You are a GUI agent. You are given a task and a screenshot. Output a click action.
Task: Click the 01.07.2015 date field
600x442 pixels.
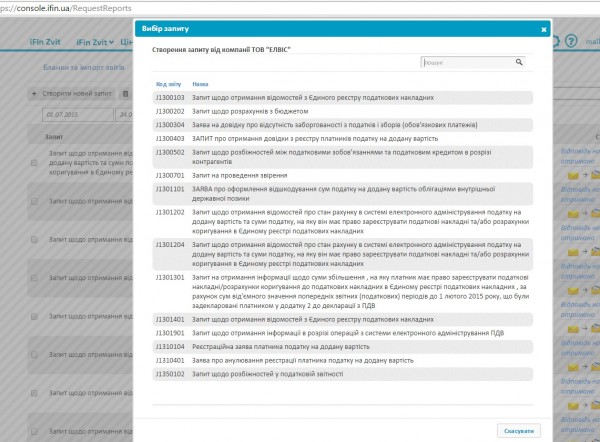tap(78, 114)
